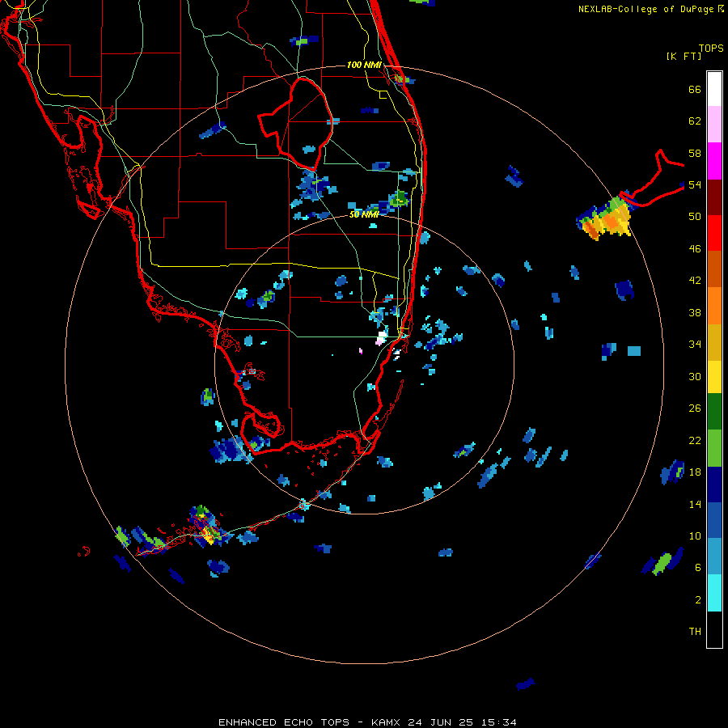
Task: Click the [K FT] unit label
Action: [x=684, y=56]
